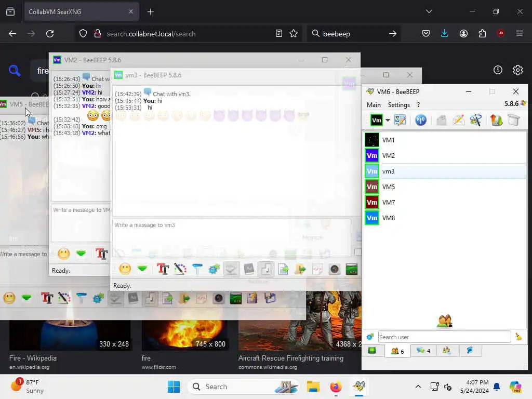Click the beebeep search box in Firefox

(353, 34)
